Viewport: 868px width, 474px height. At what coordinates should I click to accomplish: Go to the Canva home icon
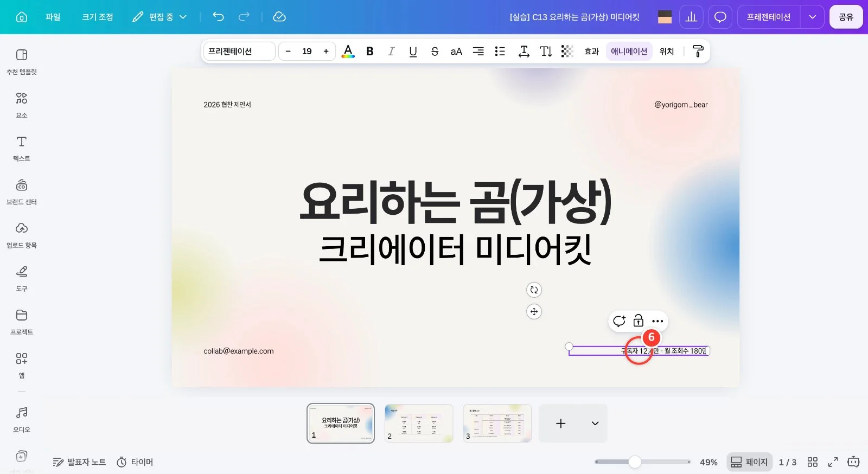(22, 17)
